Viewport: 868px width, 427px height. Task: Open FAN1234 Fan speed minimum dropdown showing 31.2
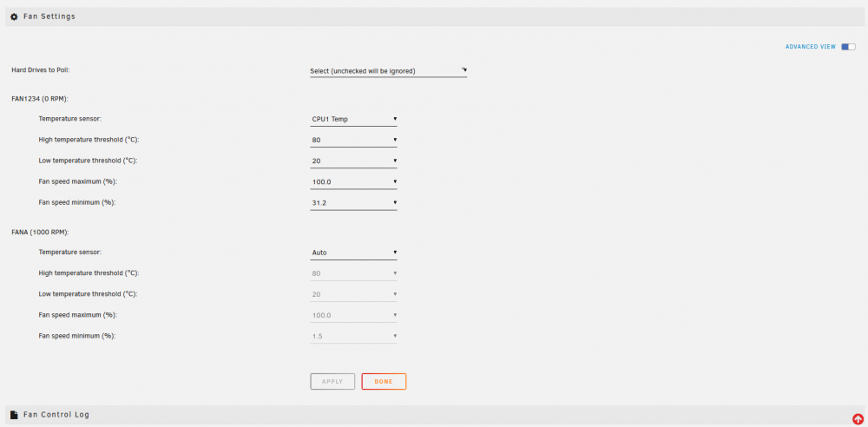pyautogui.click(x=354, y=203)
